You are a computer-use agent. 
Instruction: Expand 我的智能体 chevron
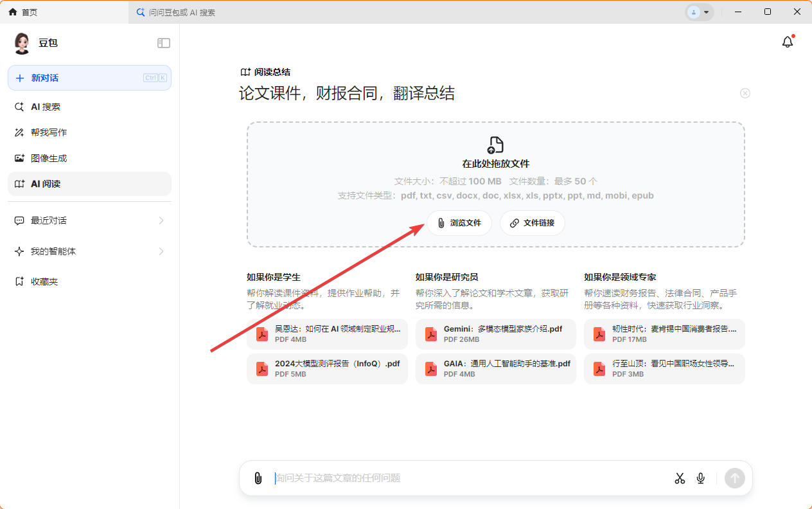pos(161,251)
